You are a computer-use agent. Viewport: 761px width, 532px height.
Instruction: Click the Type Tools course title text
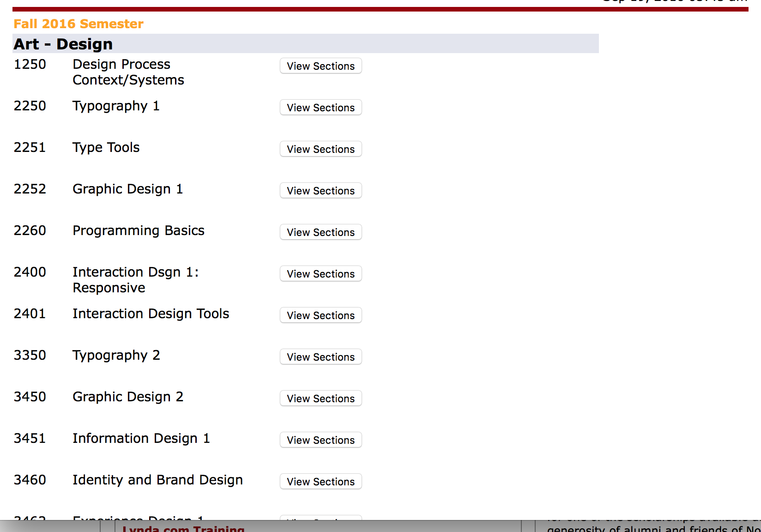coord(106,147)
